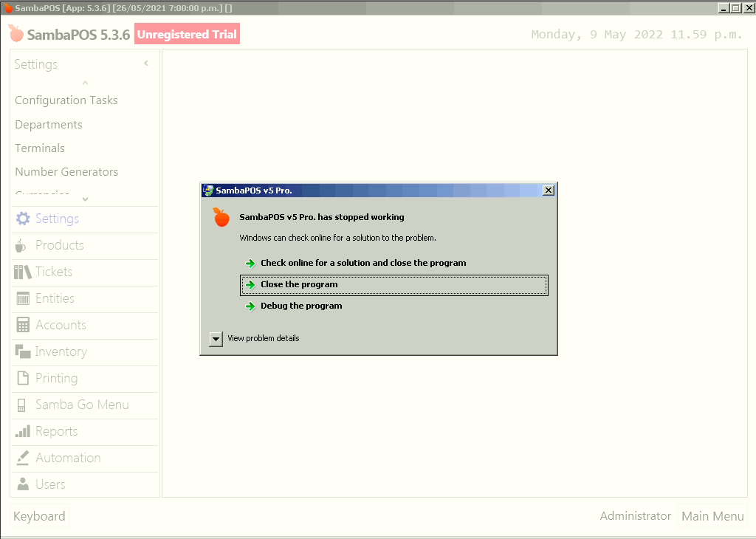The width and height of the screenshot is (756, 539).
Task: Click the green arrow beside Check online
Action: [x=250, y=264]
